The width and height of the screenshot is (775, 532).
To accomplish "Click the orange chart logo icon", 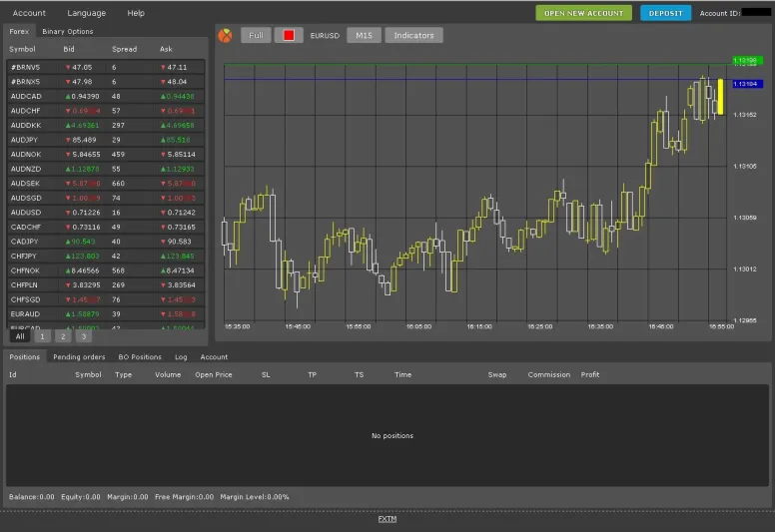I will pyautogui.click(x=225, y=35).
